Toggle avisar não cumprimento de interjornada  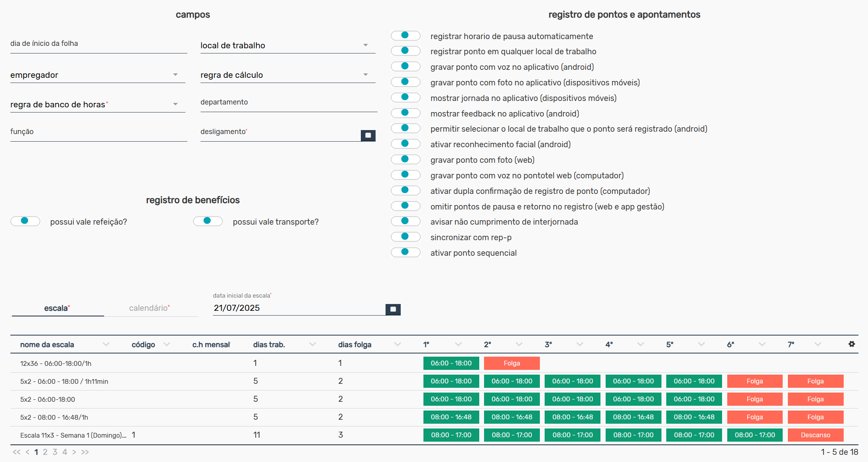click(x=405, y=221)
